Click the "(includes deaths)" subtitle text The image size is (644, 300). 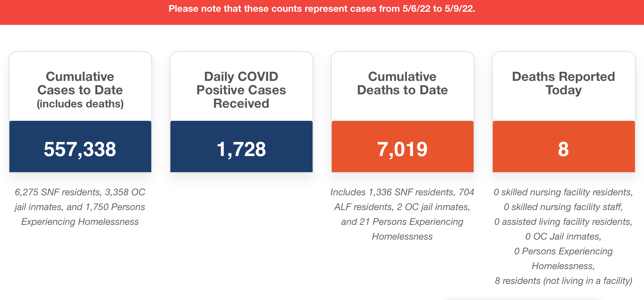(x=80, y=104)
